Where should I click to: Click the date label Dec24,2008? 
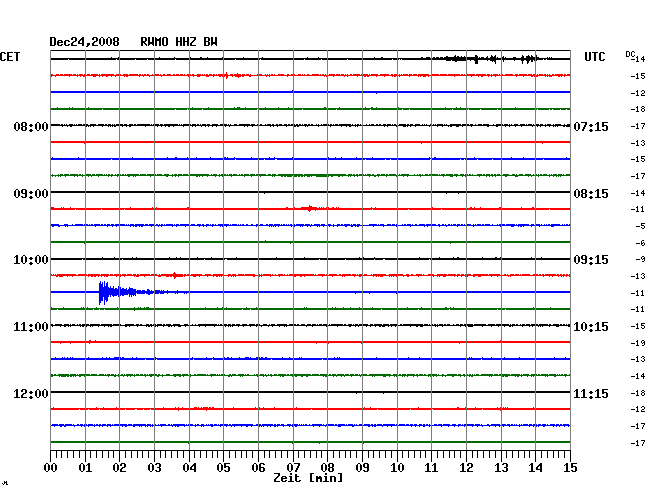(x=84, y=42)
